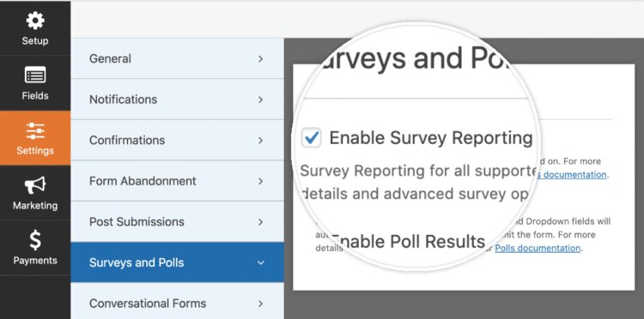The height and width of the screenshot is (319, 644).
Task: Click the Enable Poll Results label
Action: click(x=408, y=242)
